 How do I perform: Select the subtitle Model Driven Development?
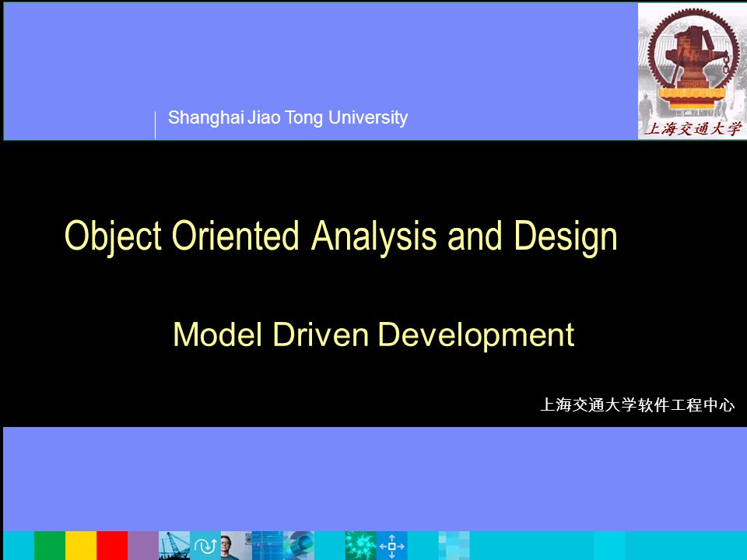(373, 334)
